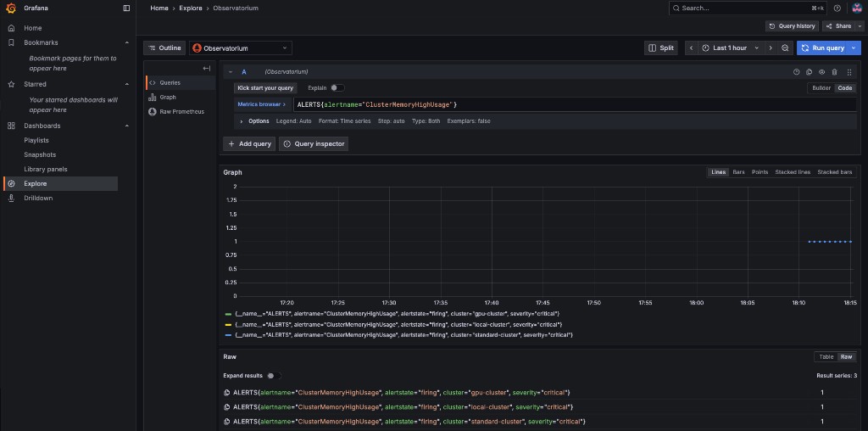This screenshot has width=868, height=431.
Task: Enable the Expand results toggle
Action: pos(273,375)
